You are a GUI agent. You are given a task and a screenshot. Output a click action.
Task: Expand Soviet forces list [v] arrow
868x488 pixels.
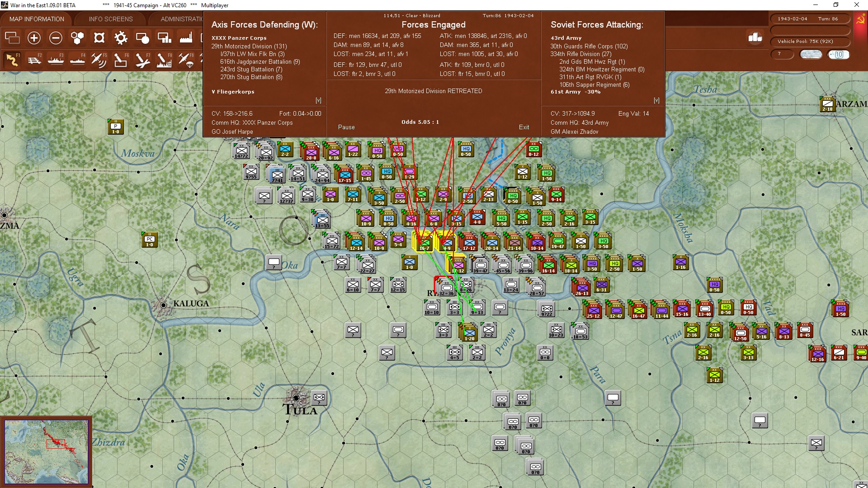656,100
